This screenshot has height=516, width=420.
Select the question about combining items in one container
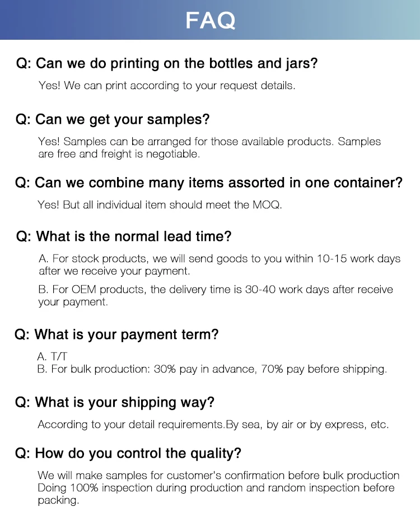click(x=208, y=183)
